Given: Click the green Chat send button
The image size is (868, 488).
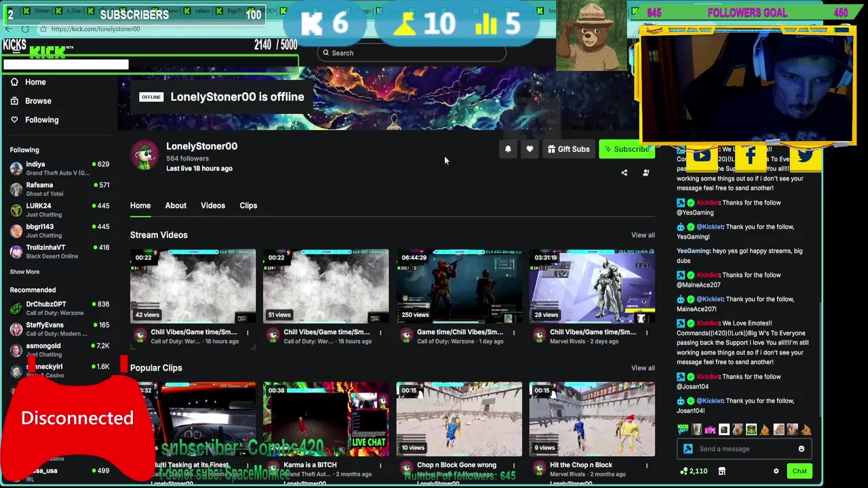Looking at the screenshot, I should pyautogui.click(x=800, y=471).
